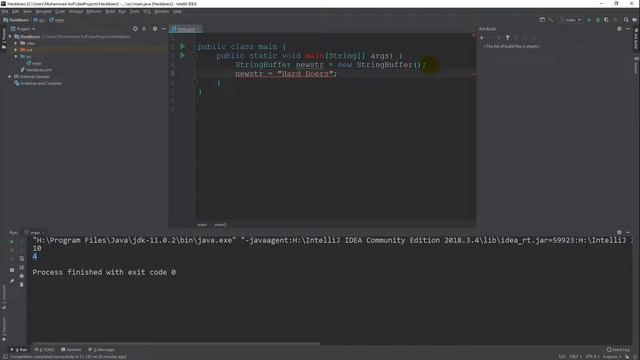Click the filter targets icon in Ant Build toolbar

[508, 38]
